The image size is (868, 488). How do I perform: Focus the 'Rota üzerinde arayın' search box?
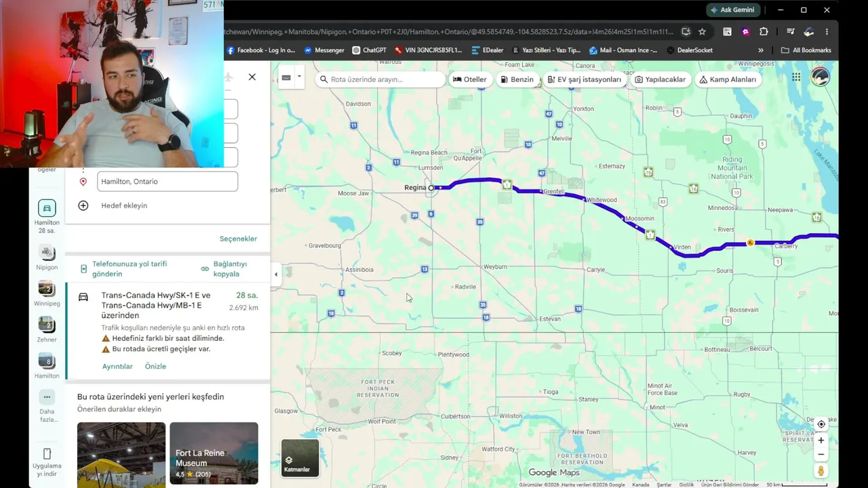(x=380, y=79)
